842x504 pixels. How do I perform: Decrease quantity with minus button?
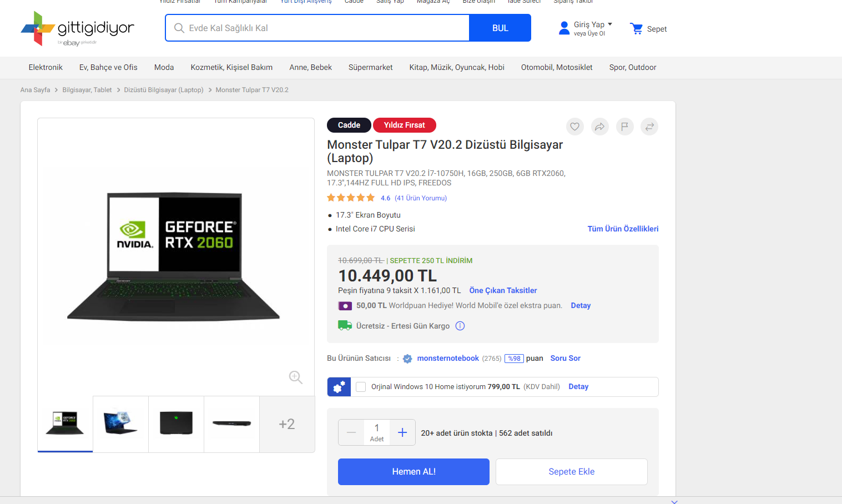click(x=351, y=432)
